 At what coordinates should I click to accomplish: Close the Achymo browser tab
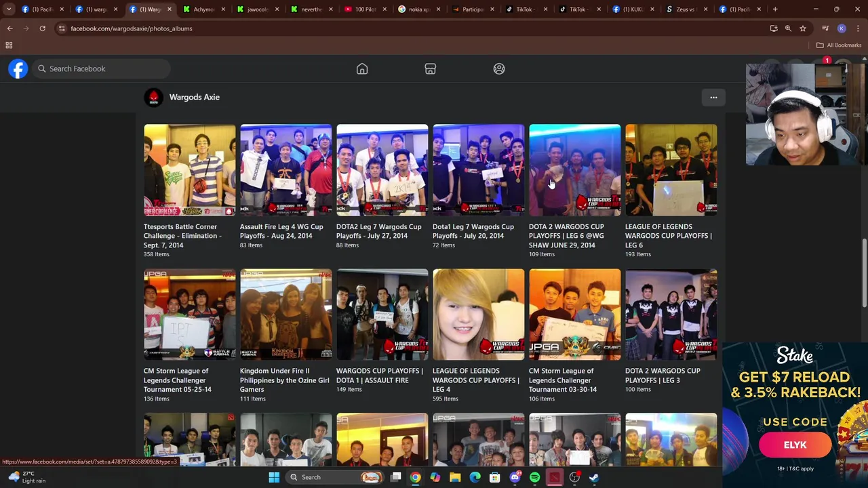click(x=222, y=9)
